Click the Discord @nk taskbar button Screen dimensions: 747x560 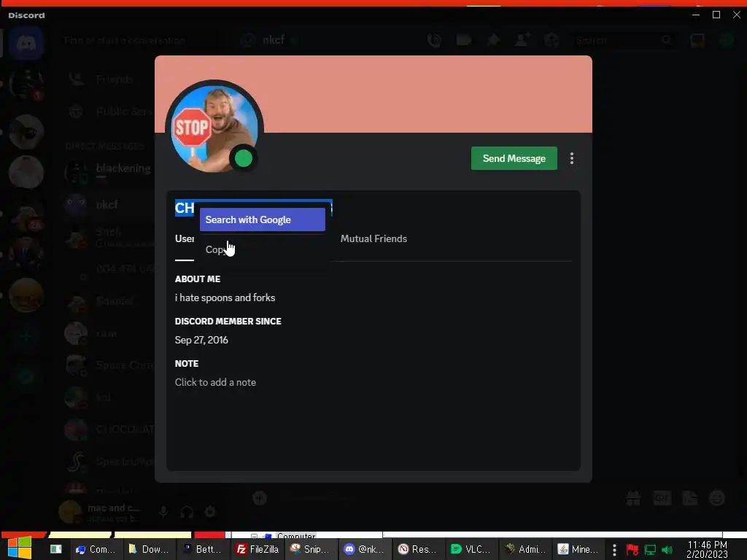[x=365, y=549]
